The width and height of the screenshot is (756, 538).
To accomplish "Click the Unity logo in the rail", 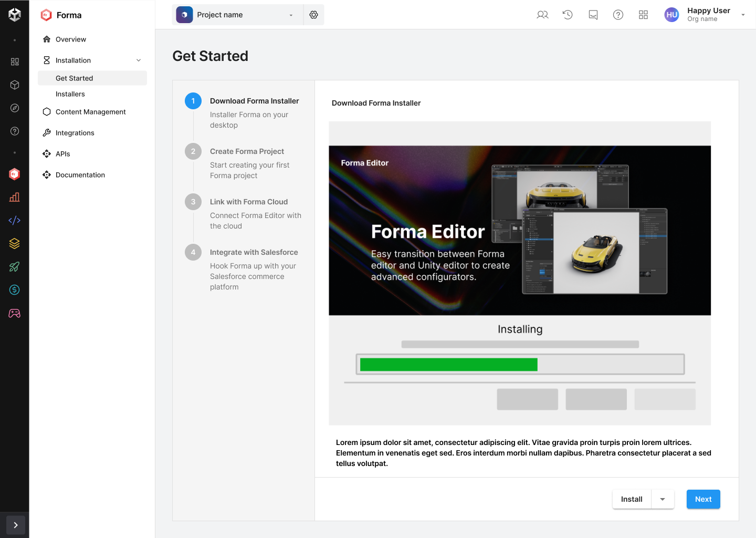I will pos(15,15).
